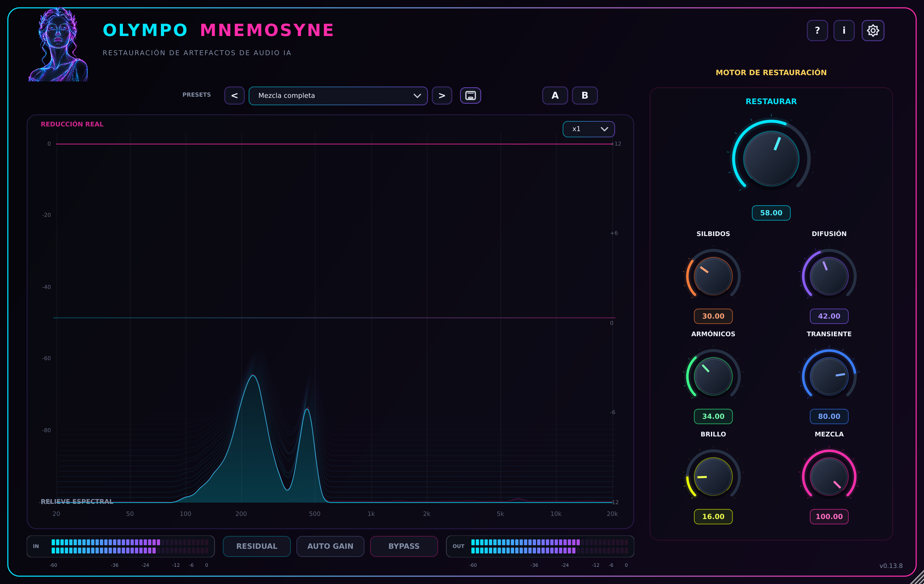Go to next preset arrow
Screen dimensions: 924x584
coord(442,96)
